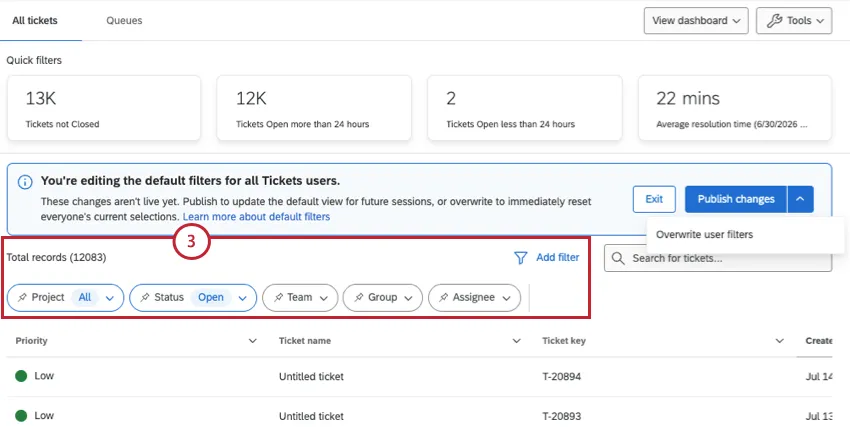850x427 pixels.
Task: Select Tickets Open less than 24 hours card
Action: coord(525,108)
